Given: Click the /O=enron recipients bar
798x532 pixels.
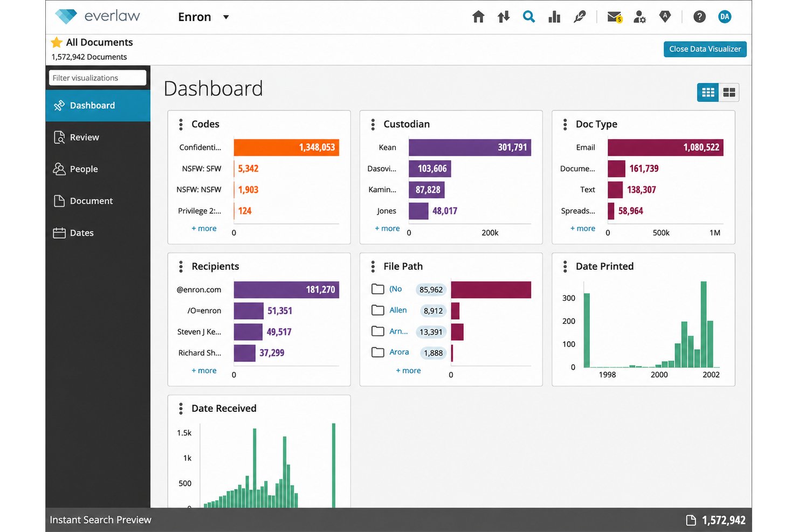Looking at the screenshot, I should pos(249,310).
